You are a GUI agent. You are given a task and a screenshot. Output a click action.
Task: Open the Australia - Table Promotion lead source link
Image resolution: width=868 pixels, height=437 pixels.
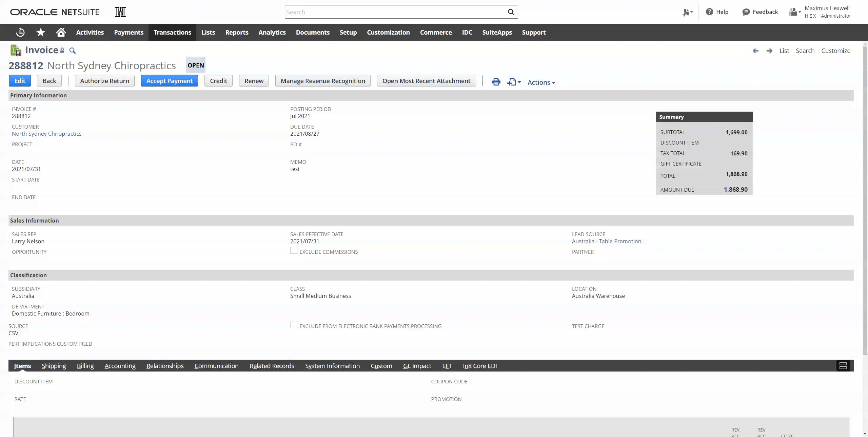coord(607,241)
